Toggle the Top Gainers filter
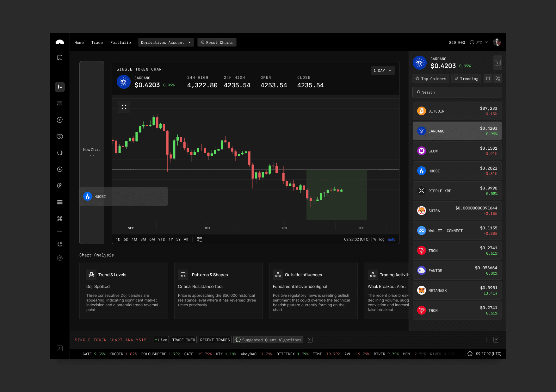The height and width of the screenshot is (392, 556). [x=431, y=78]
